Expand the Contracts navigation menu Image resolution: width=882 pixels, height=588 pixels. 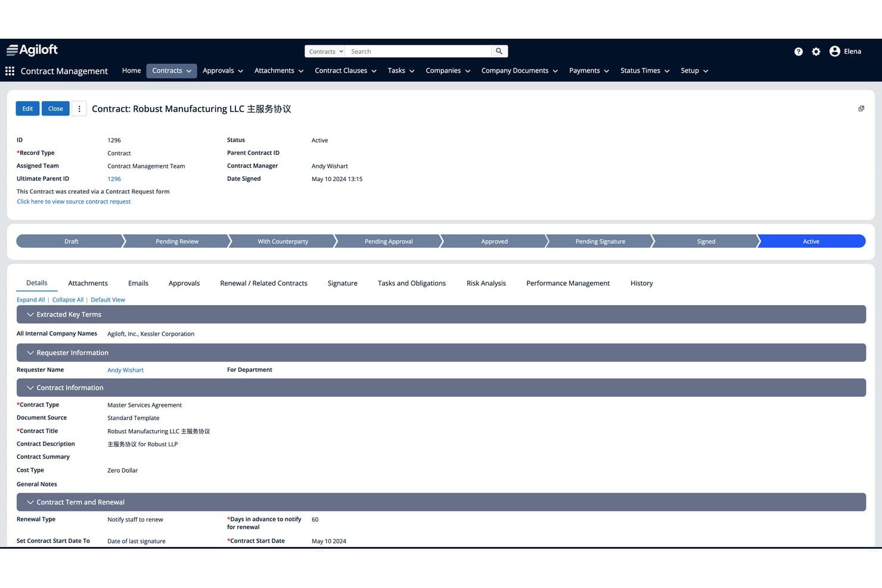click(x=172, y=71)
